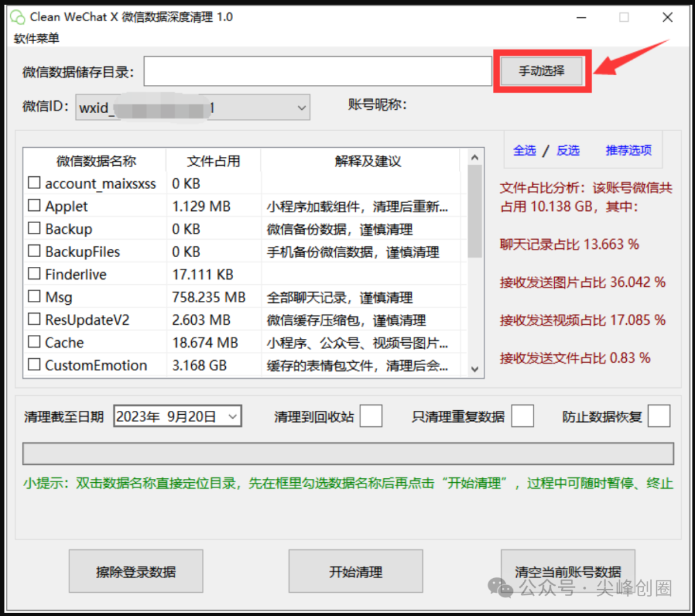The image size is (695, 616).
Task: Check the ResUpdateV2 checkbox
Action: click(x=34, y=319)
